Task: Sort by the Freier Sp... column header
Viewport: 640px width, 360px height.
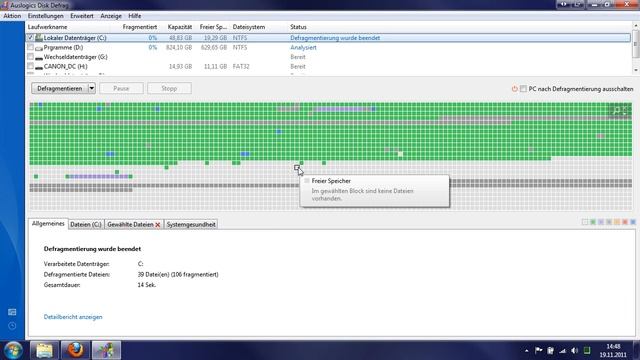Action: coord(213,27)
